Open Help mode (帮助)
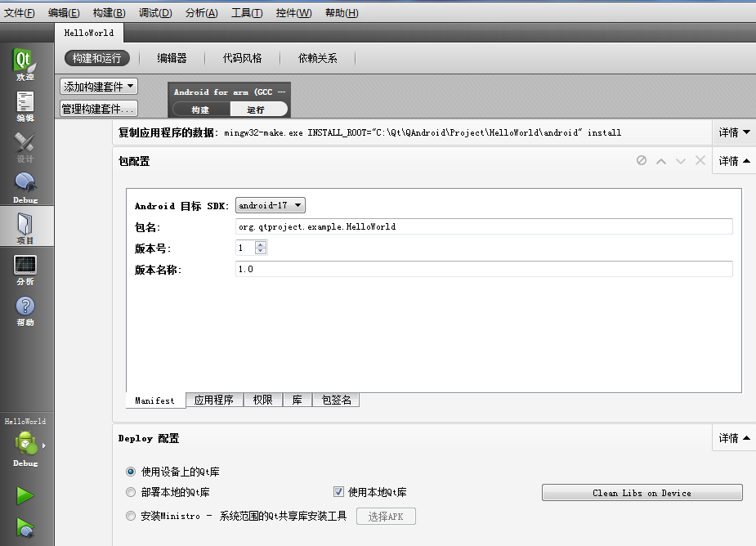 tap(25, 311)
